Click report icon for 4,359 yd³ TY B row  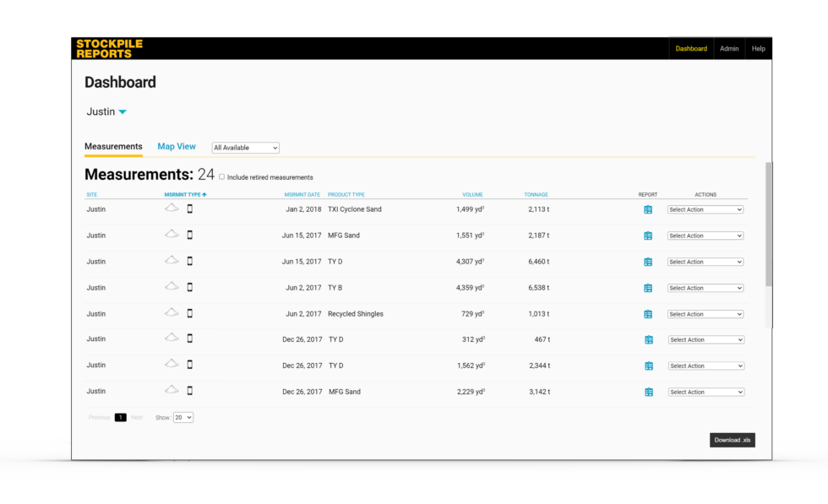click(x=648, y=288)
